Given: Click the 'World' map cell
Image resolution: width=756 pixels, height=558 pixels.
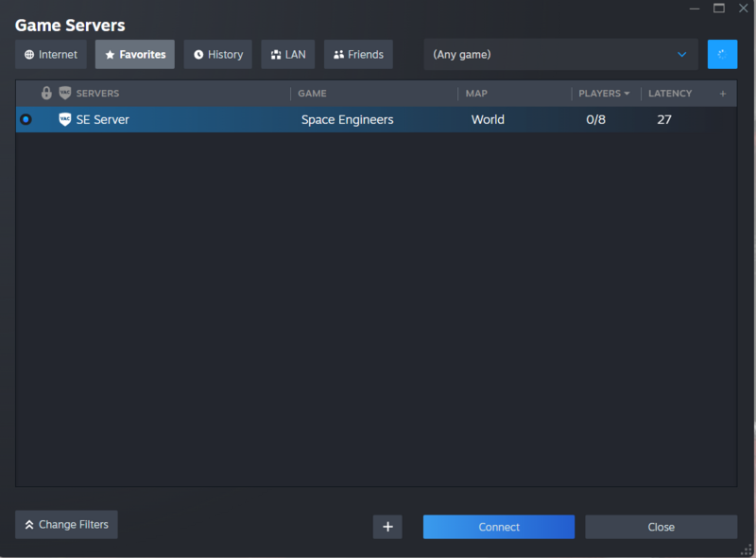Looking at the screenshot, I should [x=488, y=120].
